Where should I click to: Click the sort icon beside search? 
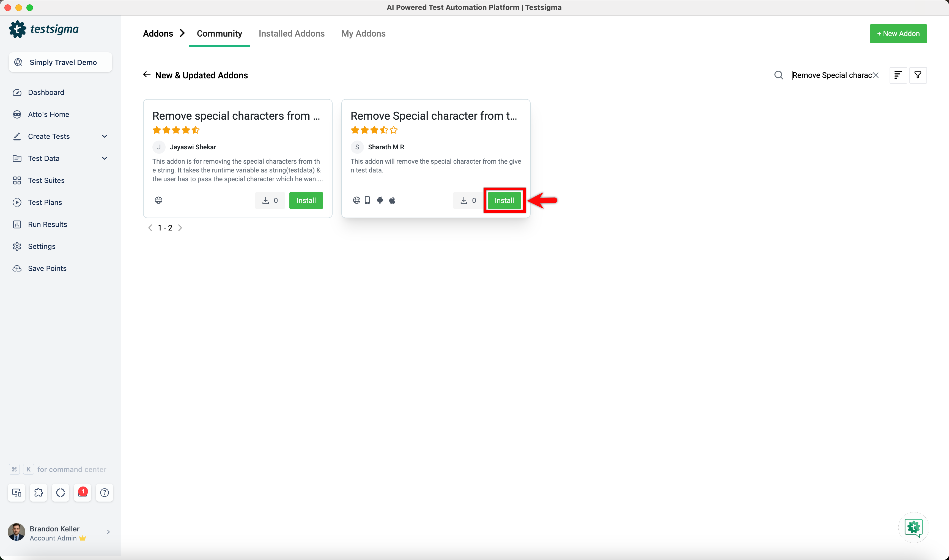click(x=898, y=75)
